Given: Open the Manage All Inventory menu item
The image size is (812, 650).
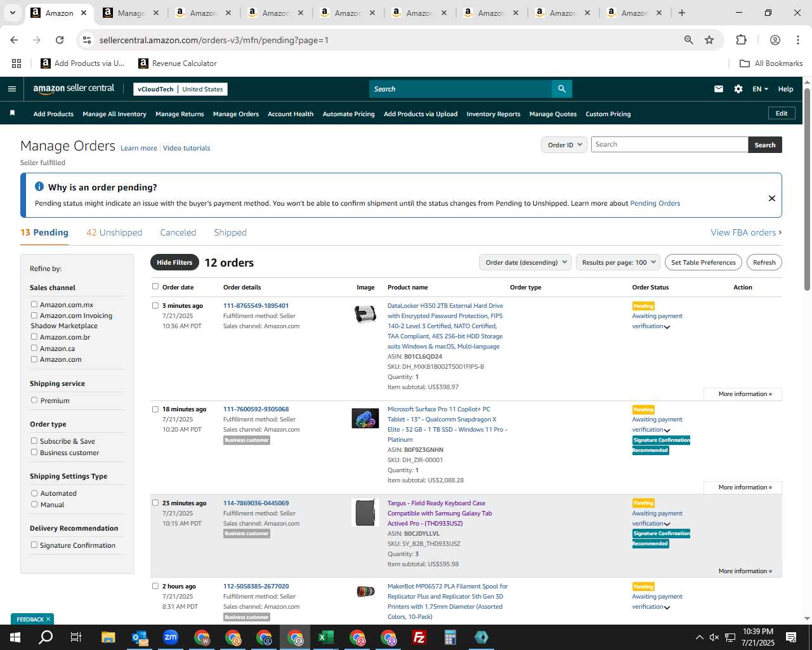Looking at the screenshot, I should (114, 114).
